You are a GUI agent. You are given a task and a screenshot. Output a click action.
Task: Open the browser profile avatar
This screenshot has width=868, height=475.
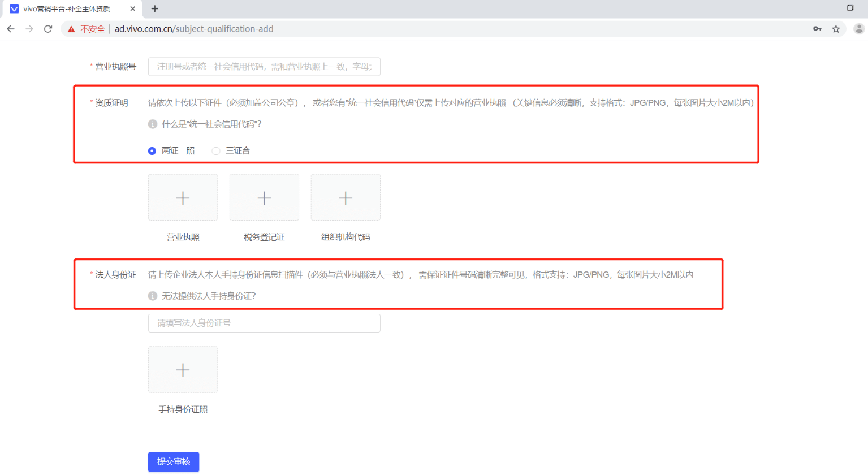(858, 28)
